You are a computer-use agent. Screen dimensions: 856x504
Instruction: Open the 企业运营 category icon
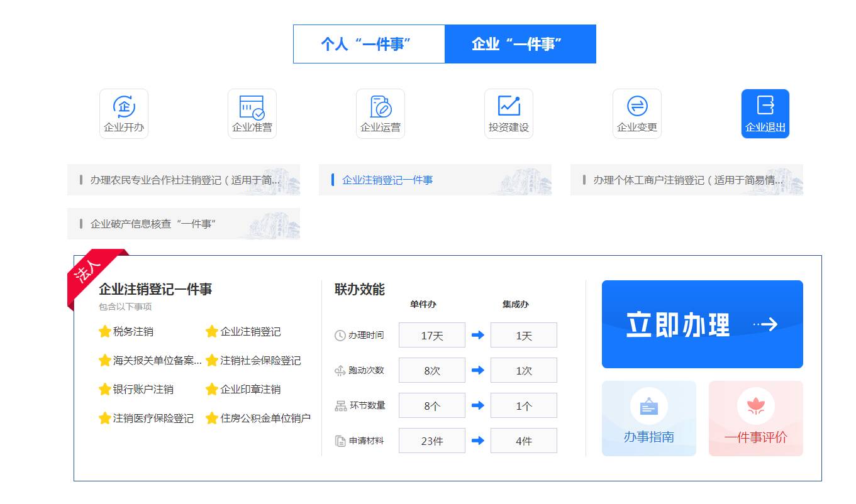pyautogui.click(x=381, y=114)
